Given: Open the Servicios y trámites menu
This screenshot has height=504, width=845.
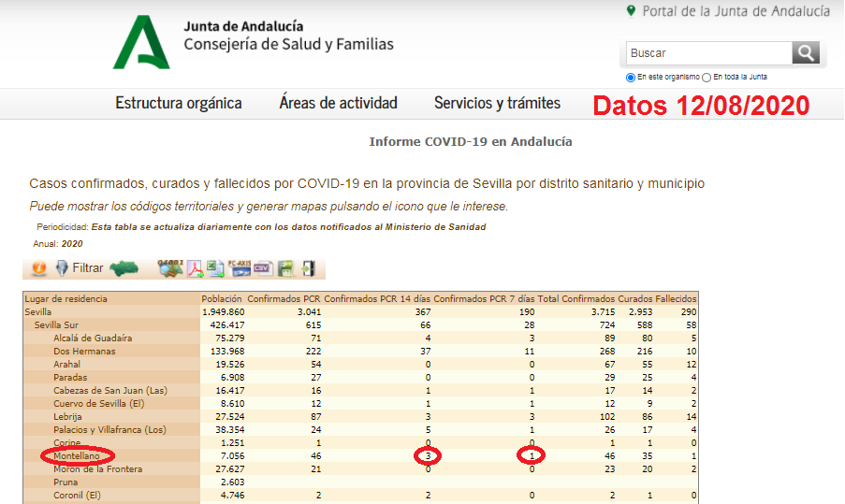Looking at the screenshot, I should coord(497,103).
